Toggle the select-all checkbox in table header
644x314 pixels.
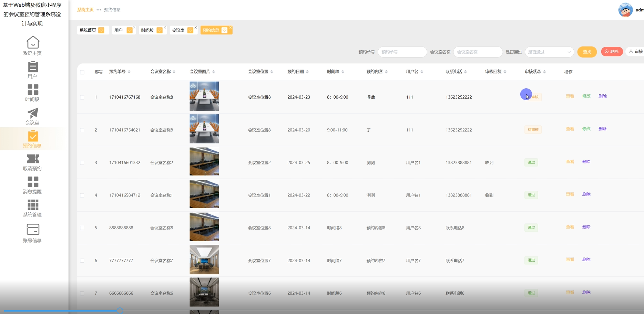(82, 72)
